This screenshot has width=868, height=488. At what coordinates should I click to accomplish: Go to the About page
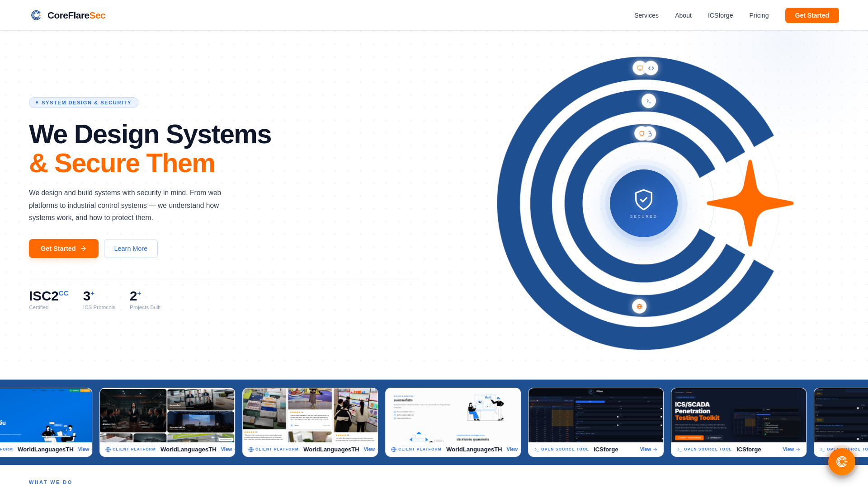point(683,15)
